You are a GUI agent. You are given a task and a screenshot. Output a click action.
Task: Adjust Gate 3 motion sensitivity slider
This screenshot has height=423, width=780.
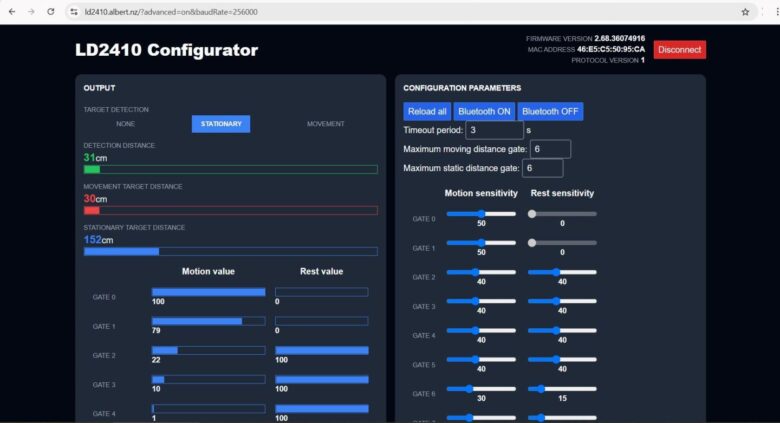pos(481,301)
